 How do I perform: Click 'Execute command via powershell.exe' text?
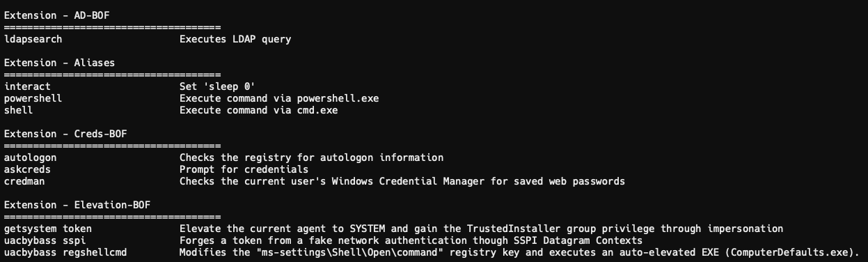point(279,98)
